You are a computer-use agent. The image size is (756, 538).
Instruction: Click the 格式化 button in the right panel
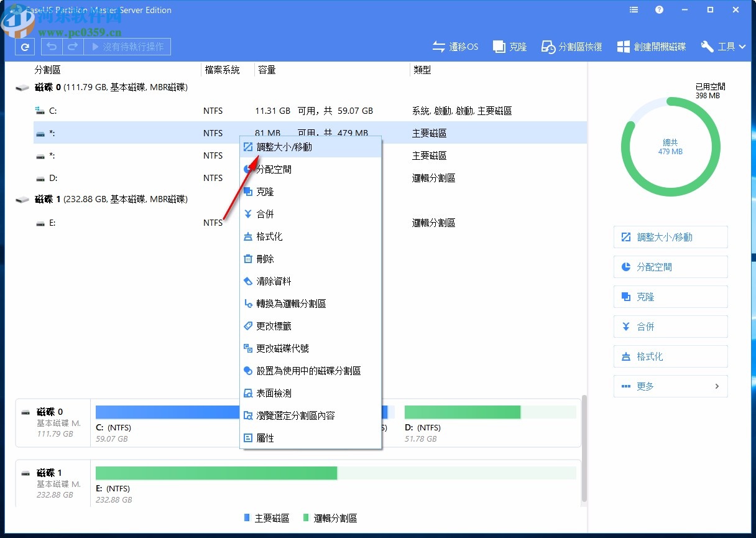tap(670, 356)
